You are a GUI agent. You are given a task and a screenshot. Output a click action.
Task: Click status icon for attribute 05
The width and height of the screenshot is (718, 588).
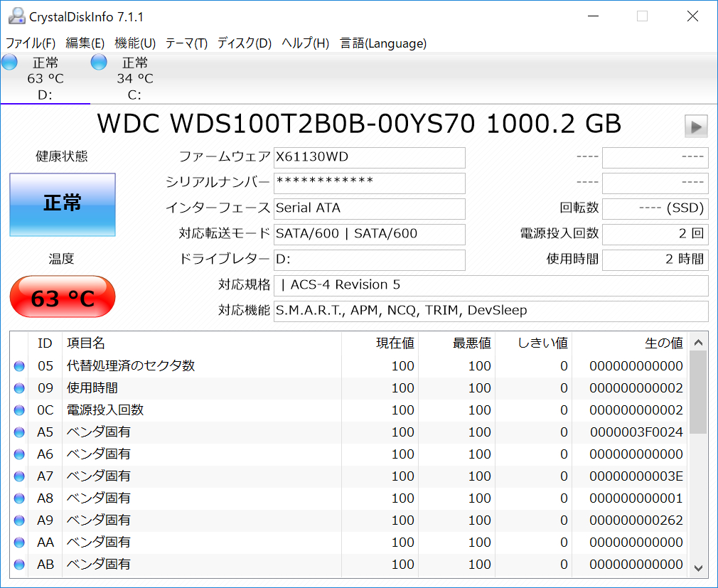coord(18,366)
